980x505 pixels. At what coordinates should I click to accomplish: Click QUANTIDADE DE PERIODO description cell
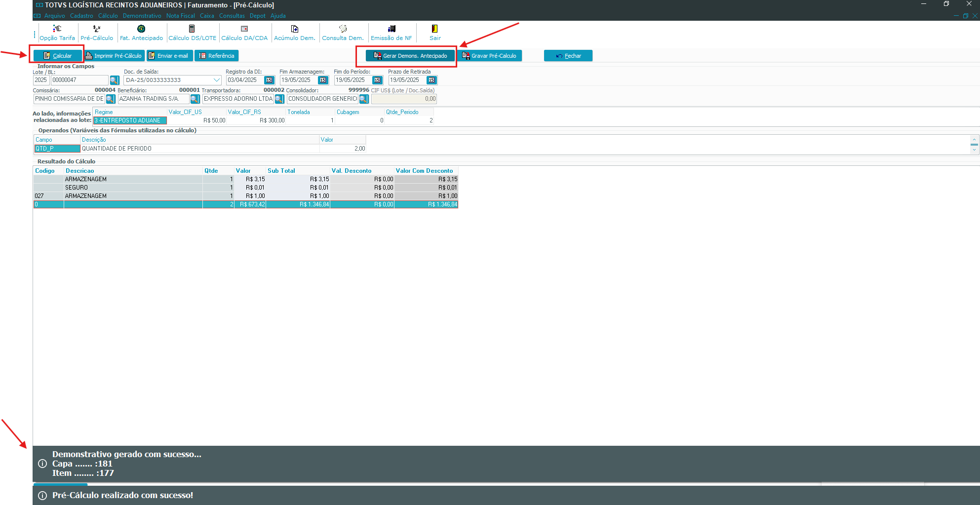pyautogui.click(x=200, y=149)
